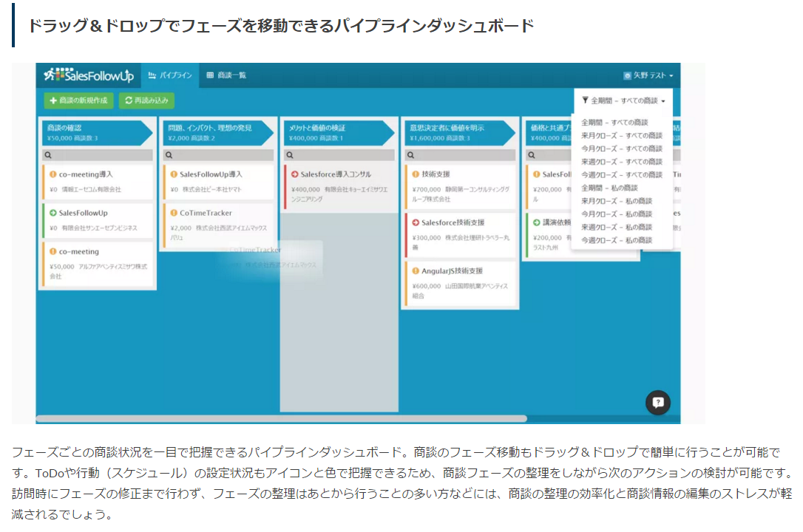Screen dimensions: 803x532
Task: Choose 来月クローズ - すべての商談 menu entry
Action: point(622,135)
